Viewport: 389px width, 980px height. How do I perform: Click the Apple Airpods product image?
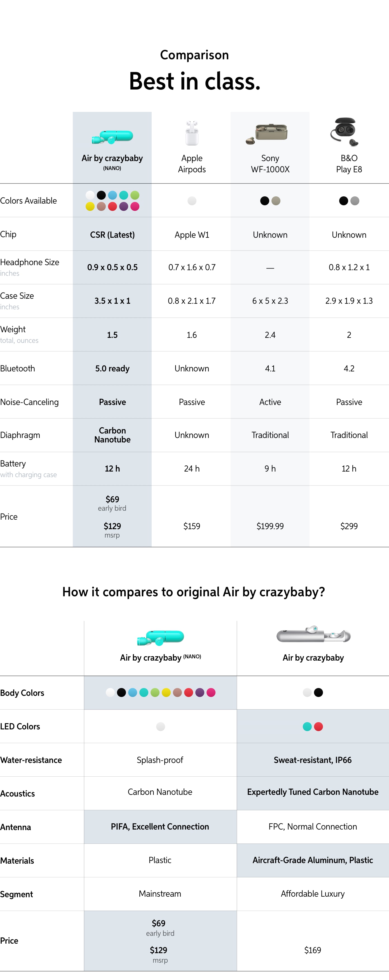pos(192,133)
